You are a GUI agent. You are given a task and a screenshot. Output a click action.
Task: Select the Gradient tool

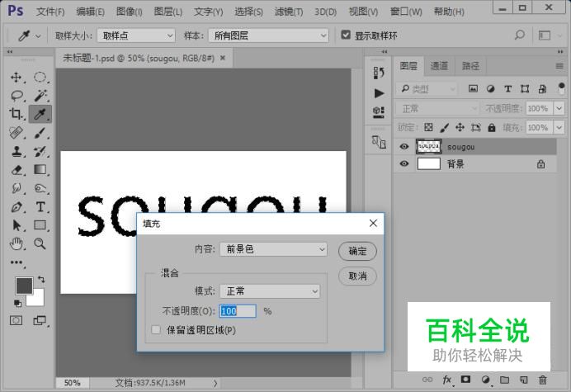tap(40, 170)
